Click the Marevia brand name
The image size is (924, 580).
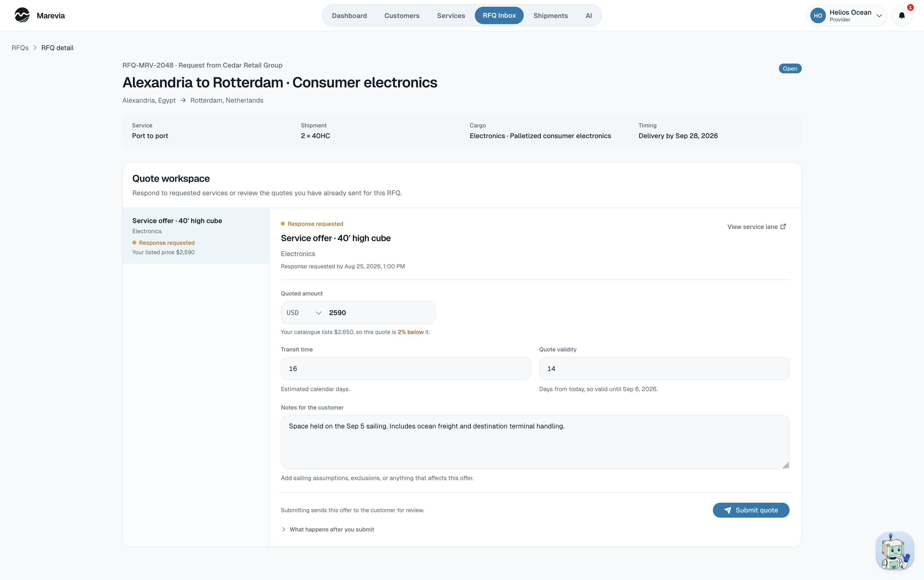(x=51, y=16)
